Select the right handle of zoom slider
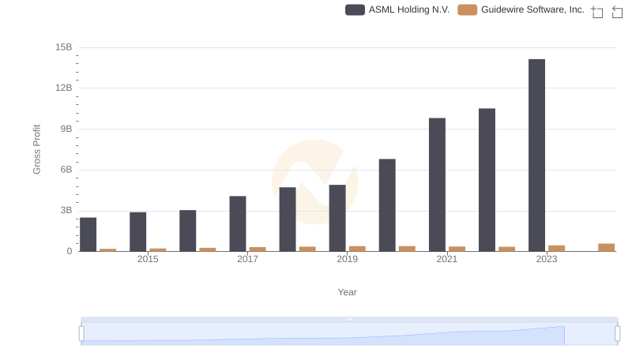The width and height of the screenshot is (632, 364). point(617,334)
